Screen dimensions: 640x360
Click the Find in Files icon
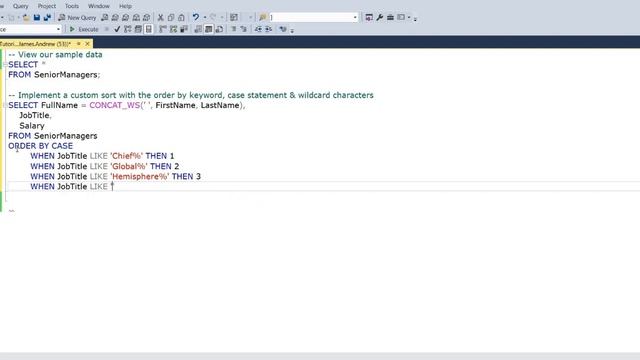coord(262,18)
